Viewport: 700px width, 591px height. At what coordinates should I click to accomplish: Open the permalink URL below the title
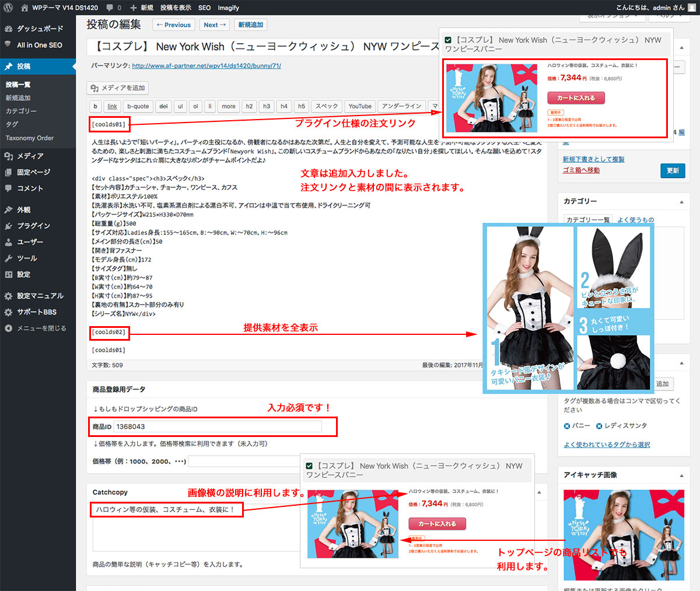coord(206,66)
